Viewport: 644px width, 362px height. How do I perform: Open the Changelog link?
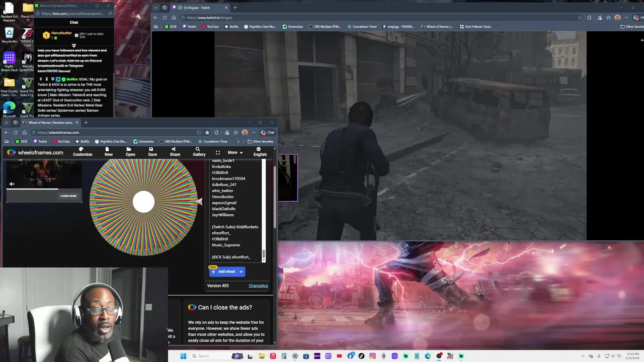click(258, 286)
